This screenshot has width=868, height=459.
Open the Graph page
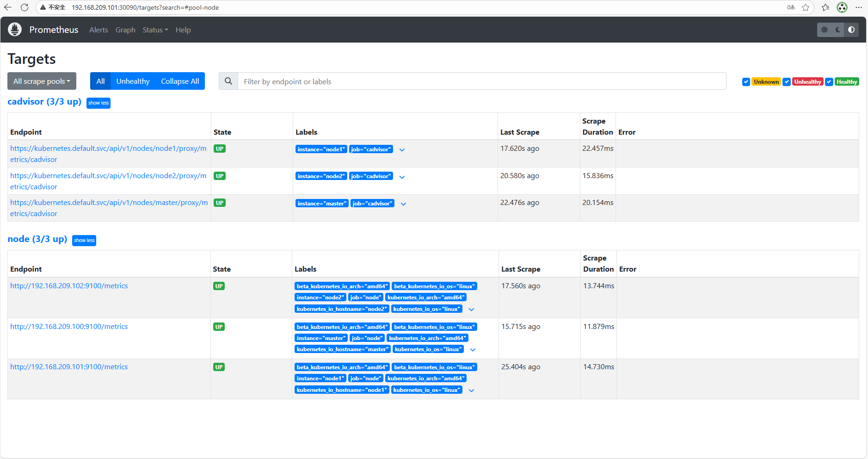point(125,30)
